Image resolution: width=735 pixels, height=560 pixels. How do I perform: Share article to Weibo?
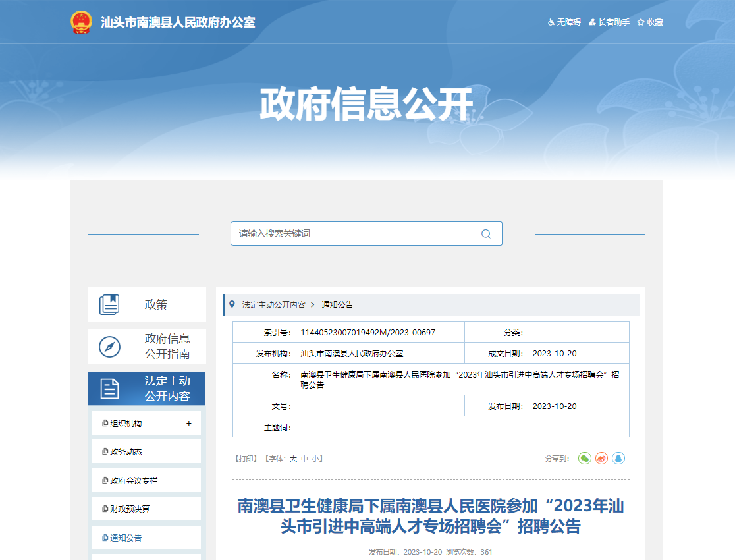tap(601, 458)
